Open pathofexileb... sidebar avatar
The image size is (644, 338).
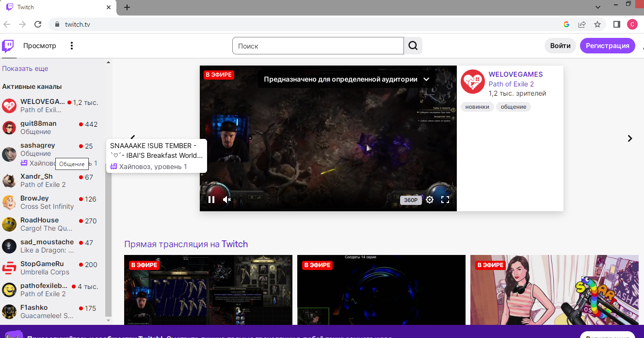(x=9, y=290)
